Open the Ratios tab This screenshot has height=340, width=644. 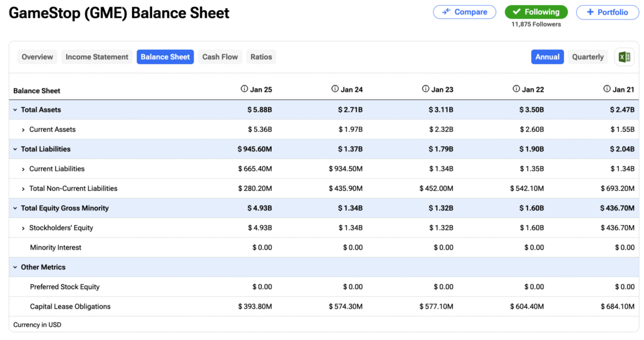pyautogui.click(x=261, y=57)
